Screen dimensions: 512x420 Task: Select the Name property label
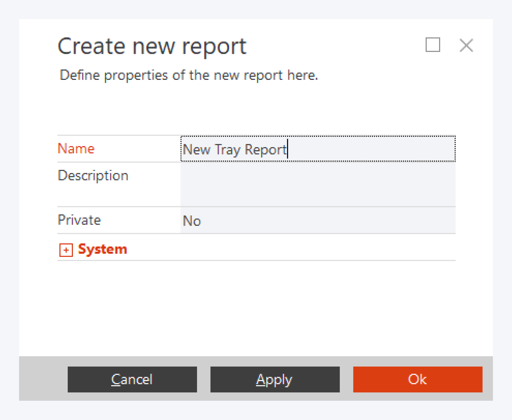click(76, 148)
